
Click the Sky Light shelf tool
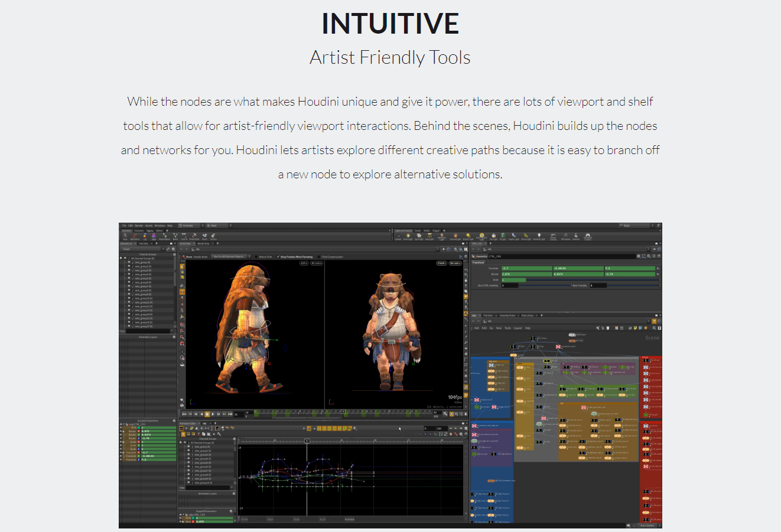point(493,236)
